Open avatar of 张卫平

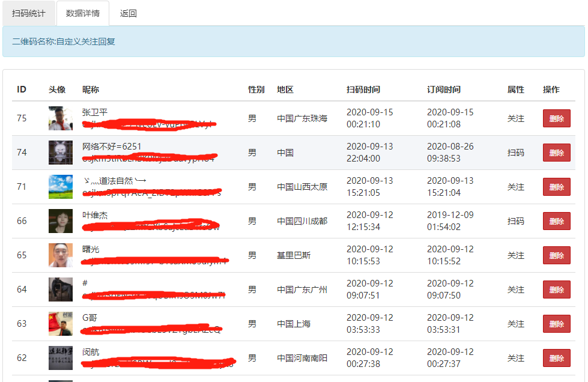coord(61,118)
